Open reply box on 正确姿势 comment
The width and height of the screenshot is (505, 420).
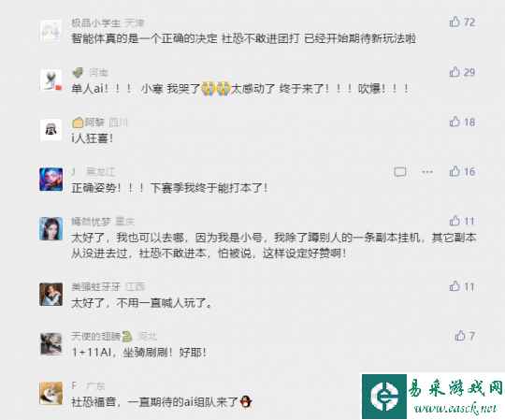pos(399,172)
